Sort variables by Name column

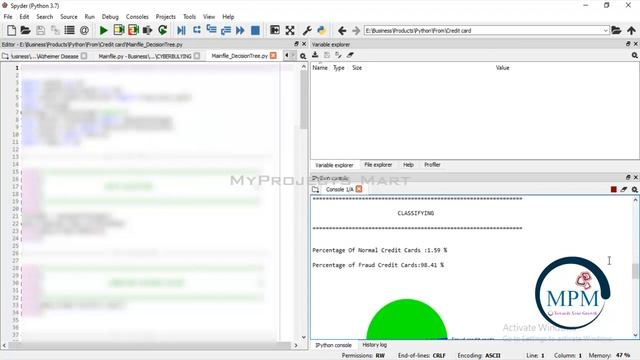coord(320,68)
